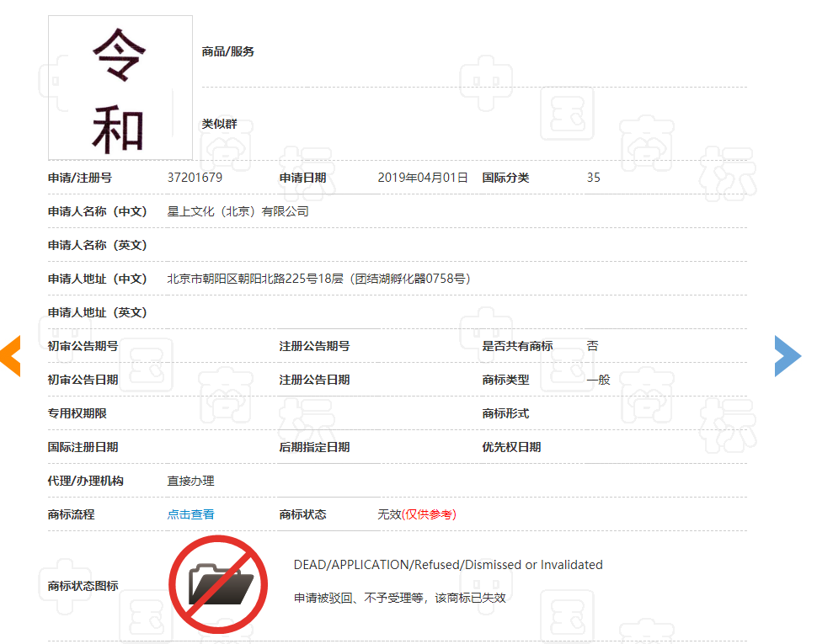Click the trademark type value 一般
The height and width of the screenshot is (644, 817).
pos(598,380)
